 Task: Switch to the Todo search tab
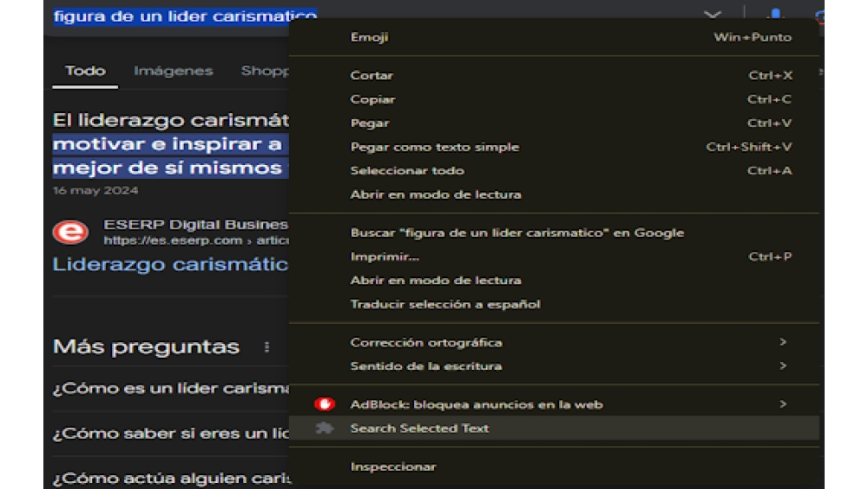(x=85, y=71)
